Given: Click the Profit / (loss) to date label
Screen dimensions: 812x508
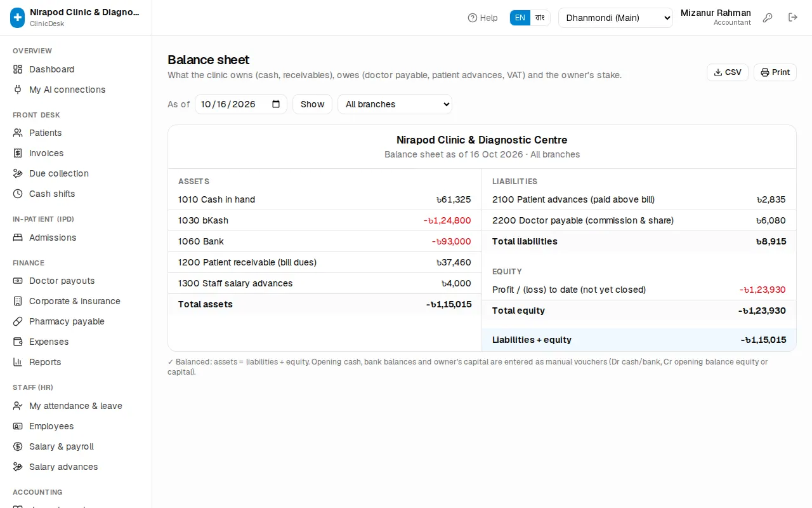Looking at the screenshot, I should coord(569,290).
